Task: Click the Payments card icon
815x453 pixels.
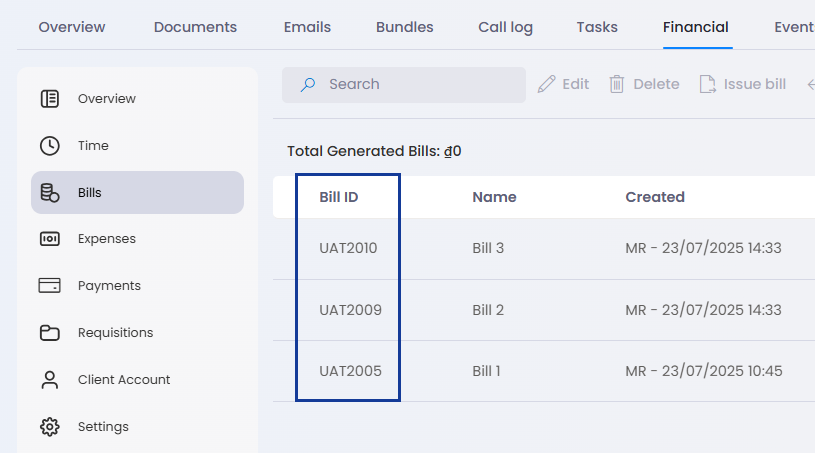Action: tap(50, 286)
